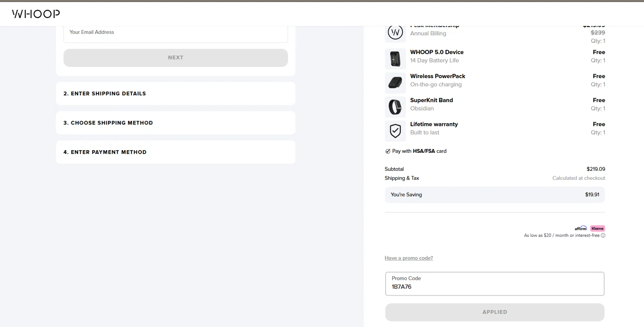Screen dimensions: 644x327
Task: Click the 'WHOOP 5.0 Device' product name
Action: 437,52
